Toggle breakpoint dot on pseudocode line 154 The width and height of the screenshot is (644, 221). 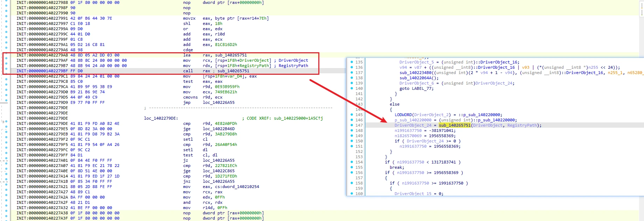tap(352, 162)
